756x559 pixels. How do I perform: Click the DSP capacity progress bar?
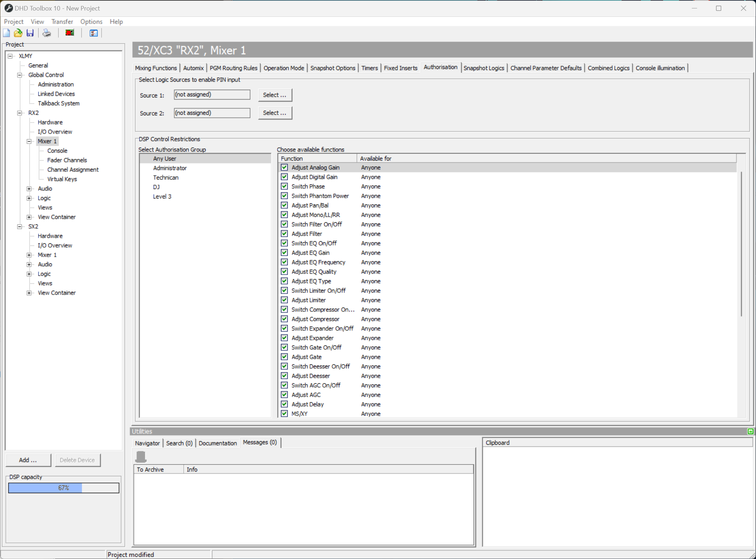pos(63,487)
